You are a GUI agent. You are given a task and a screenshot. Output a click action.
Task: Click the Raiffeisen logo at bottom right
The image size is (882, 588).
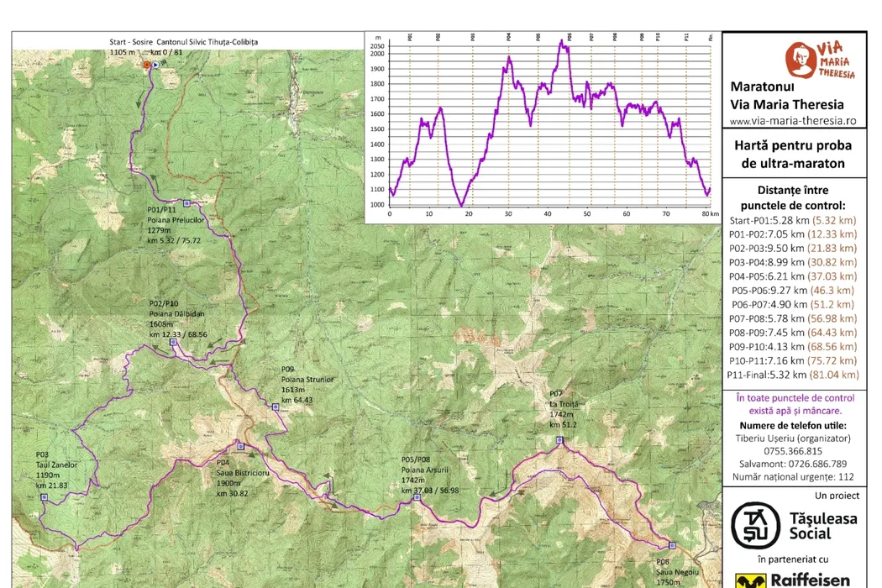point(795,580)
